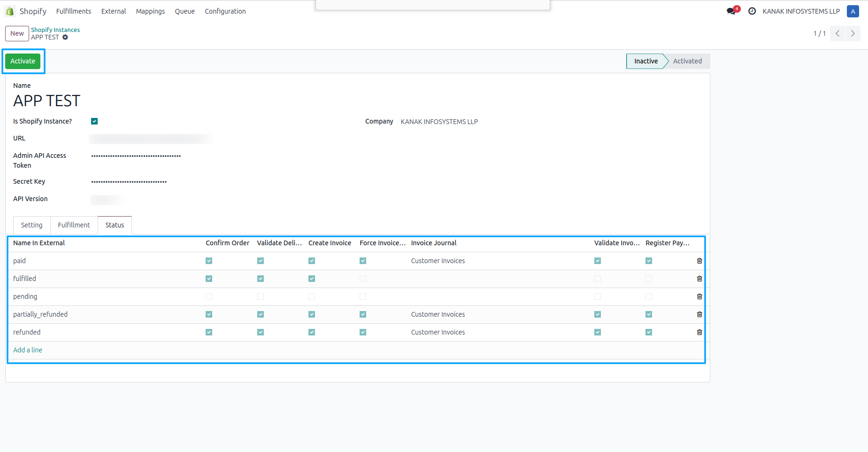Open empty Invoice Journal field for fulfilled row
This screenshot has width=868, height=452.
point(499,279)
